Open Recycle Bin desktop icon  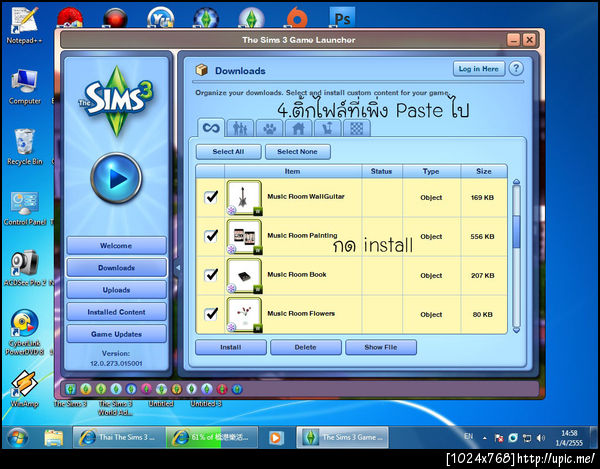click(25, 147)
